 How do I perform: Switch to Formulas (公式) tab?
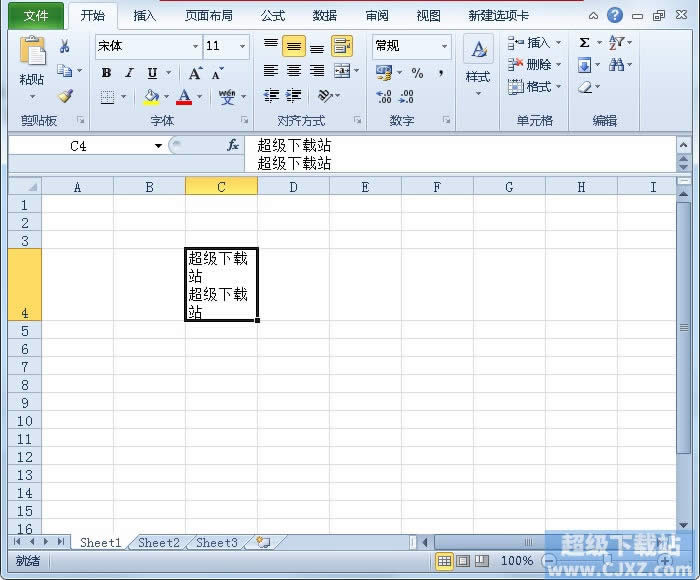click(x=273, y=16)
